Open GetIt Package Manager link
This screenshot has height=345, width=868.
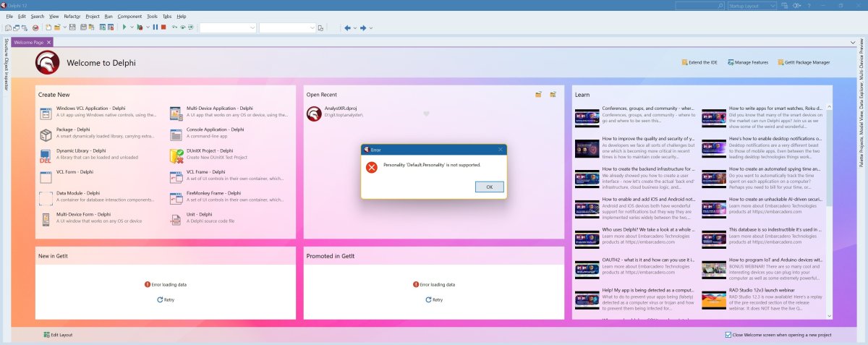point(804,62)
